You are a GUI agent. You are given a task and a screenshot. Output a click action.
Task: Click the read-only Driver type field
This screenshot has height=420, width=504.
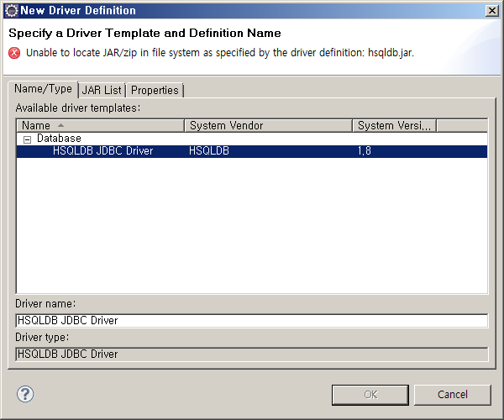252,354
